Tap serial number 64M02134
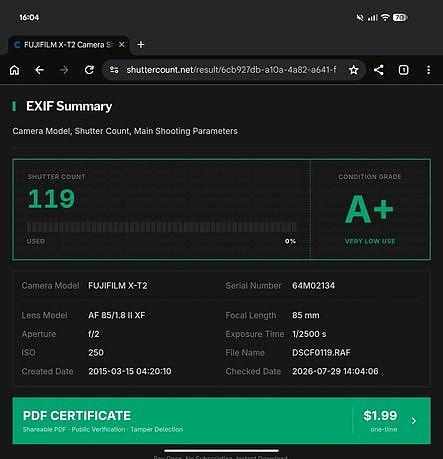 point(313,286)
